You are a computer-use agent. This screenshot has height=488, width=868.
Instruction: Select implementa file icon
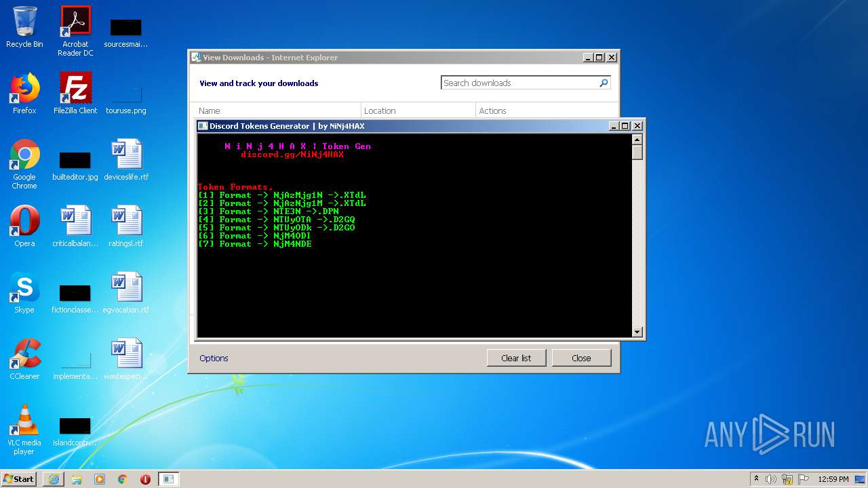pos(75,365)
